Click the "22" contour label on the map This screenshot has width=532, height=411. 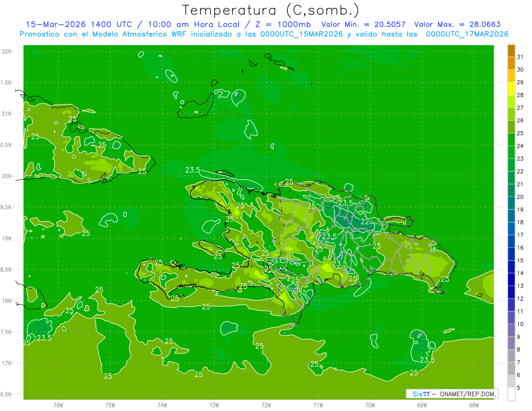tap(365, 221)
